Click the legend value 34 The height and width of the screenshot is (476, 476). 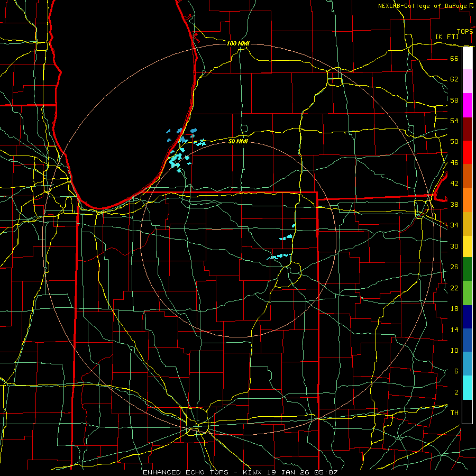[x=454, y=225]
